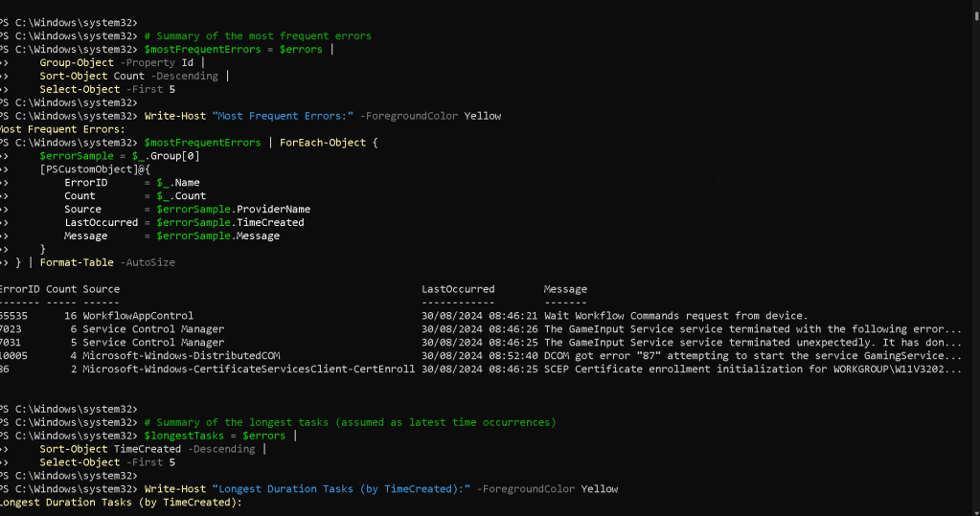The image size is (980, 516).
Task: Click the count "16" in the WorkflowAppControl row
Action: 70,316
